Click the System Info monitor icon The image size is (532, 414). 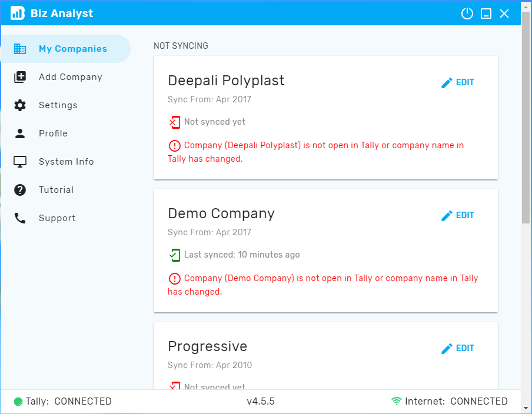coord(20,161)
